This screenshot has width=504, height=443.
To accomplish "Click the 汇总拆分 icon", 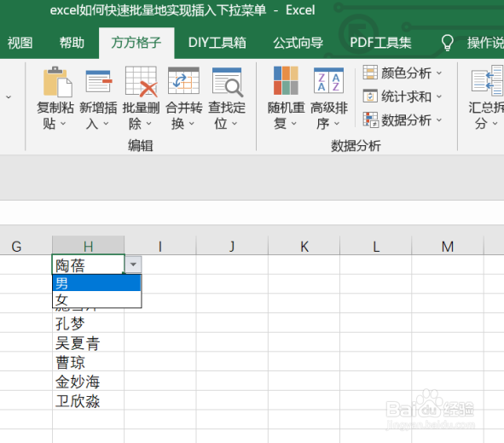I will click(x=487, y=80).
